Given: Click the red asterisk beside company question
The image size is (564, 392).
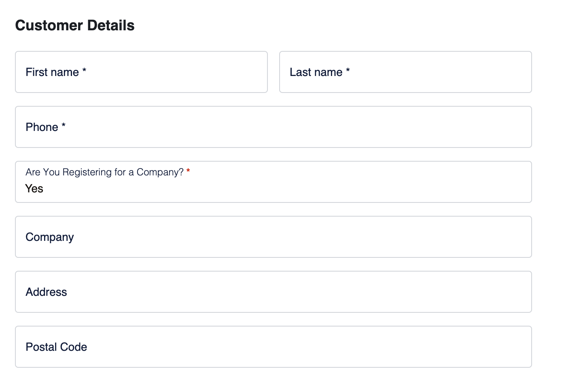Looking at the screenshot, I should coord(188,171).
